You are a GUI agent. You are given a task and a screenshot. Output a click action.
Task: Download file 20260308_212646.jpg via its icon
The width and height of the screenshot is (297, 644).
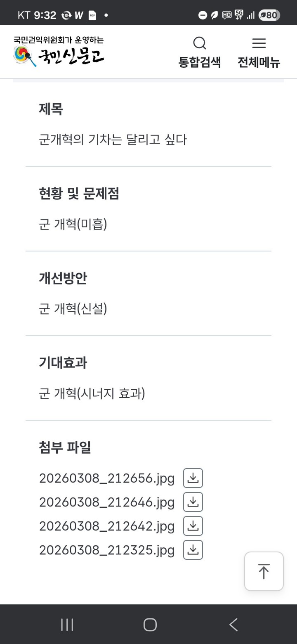tap(193, 502)
